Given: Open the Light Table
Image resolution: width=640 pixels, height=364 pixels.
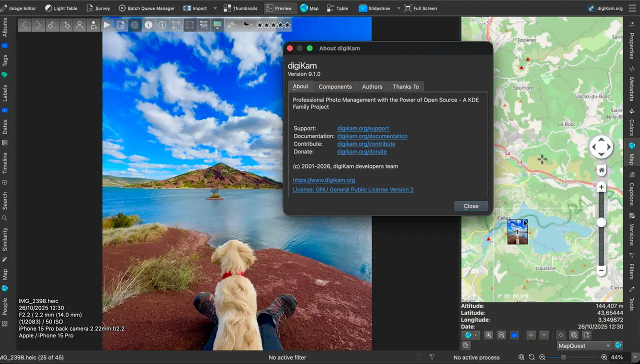Looking at the screenshot, I should click(61, 8).
